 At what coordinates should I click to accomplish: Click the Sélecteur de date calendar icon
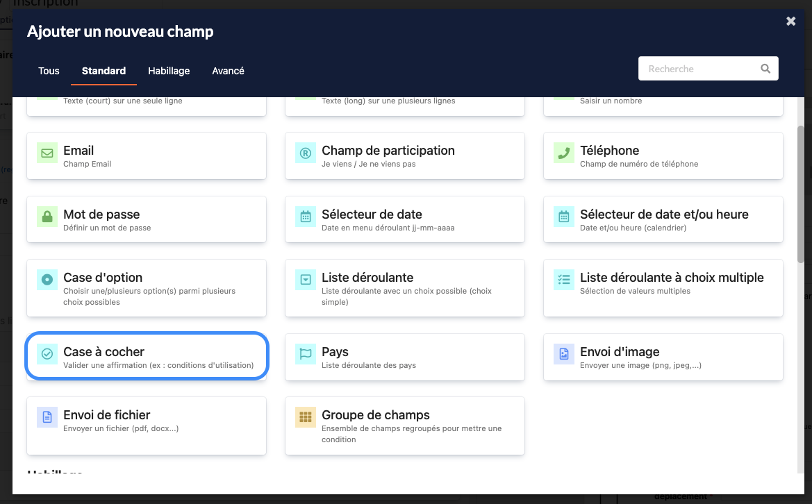306,217
